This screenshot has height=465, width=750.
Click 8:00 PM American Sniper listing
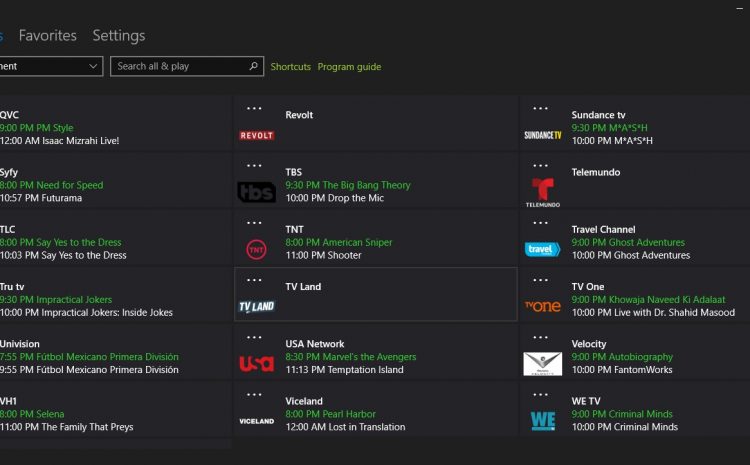click(x=339, y=243)
